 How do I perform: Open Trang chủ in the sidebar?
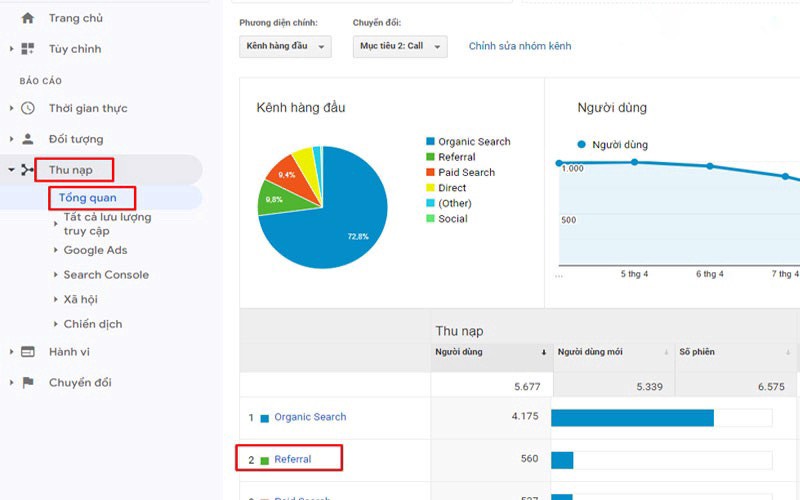(76, 18)
